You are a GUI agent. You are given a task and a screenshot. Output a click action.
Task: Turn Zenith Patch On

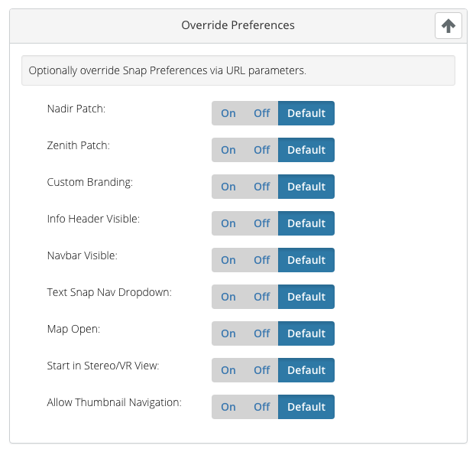[228, 150]
